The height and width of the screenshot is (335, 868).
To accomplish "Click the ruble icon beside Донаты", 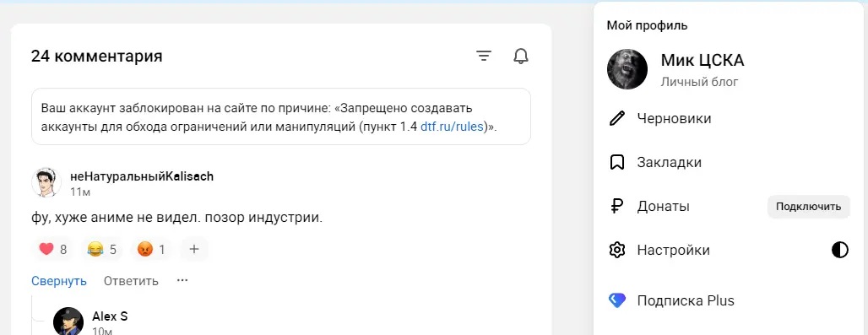I will (616, 207).
